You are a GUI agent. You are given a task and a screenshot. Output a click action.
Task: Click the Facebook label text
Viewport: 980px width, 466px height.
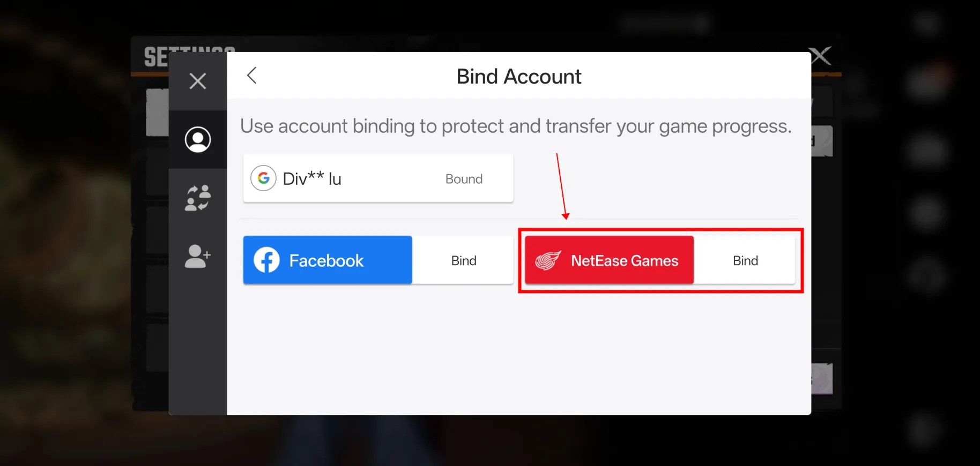coord(326,261)
